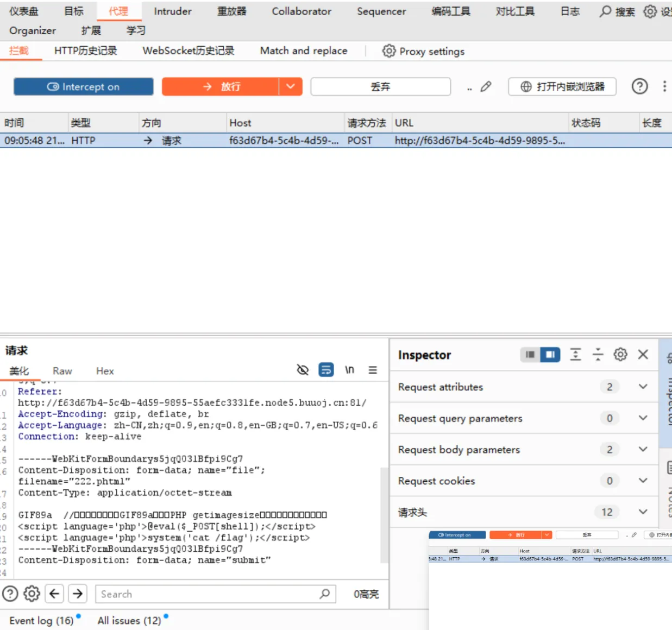Switch to 日志 tab
672x630 pixels.
[570, 11]
